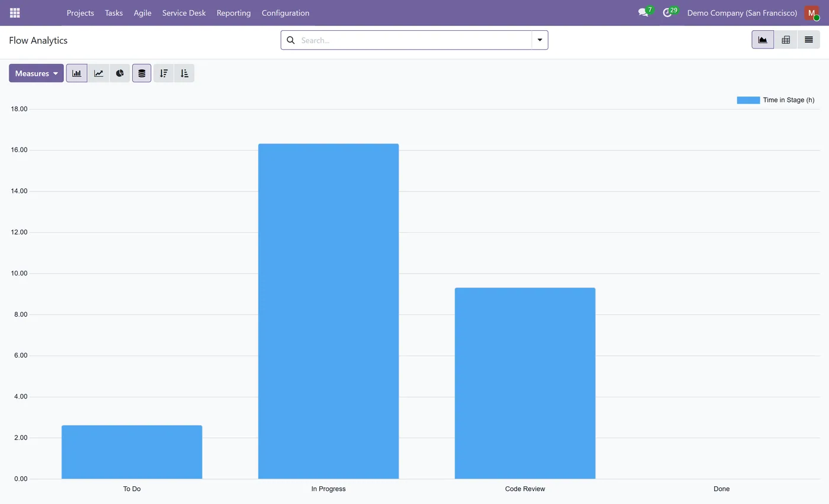Open the Agile menu
Screen dimensions: 829x504
[142, 12]
